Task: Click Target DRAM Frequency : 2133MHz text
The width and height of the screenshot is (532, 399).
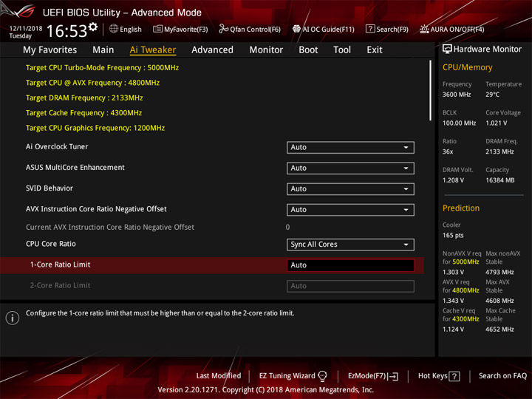Action: tap(84, 98)
